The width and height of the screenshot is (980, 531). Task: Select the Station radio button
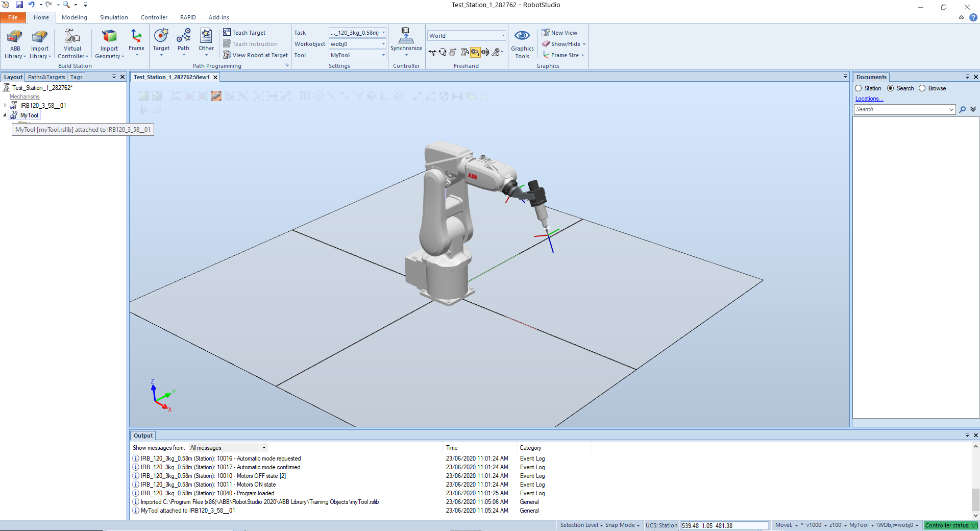(859, 88)
